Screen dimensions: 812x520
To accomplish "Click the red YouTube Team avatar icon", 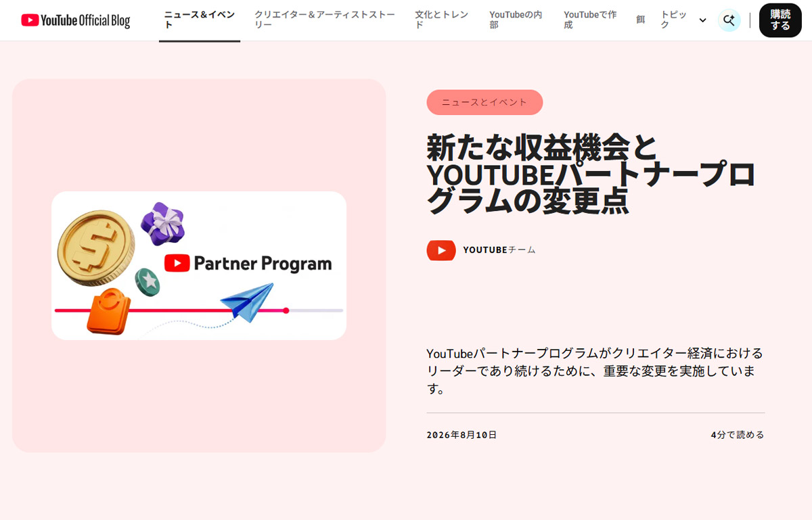I will (441, 250).
